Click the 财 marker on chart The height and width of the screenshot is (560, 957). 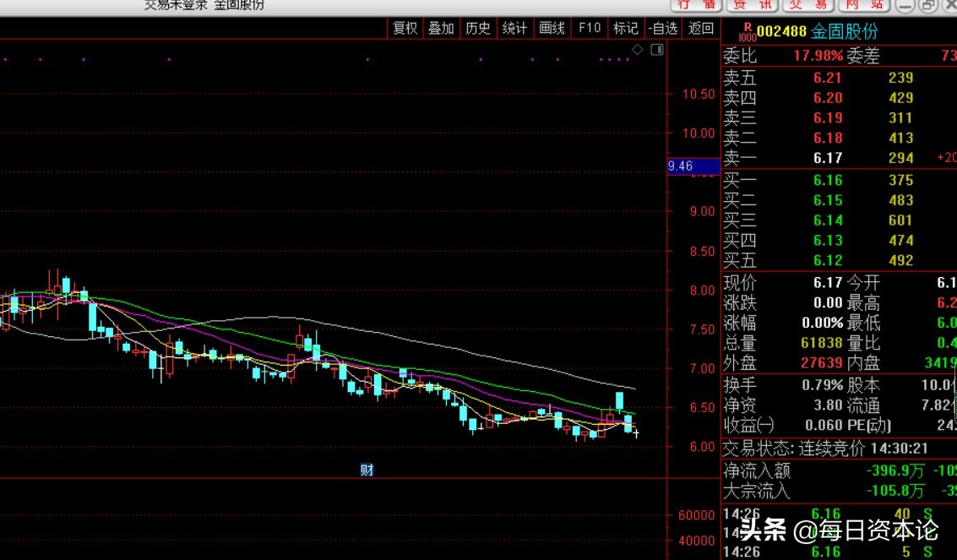point(367,470)
